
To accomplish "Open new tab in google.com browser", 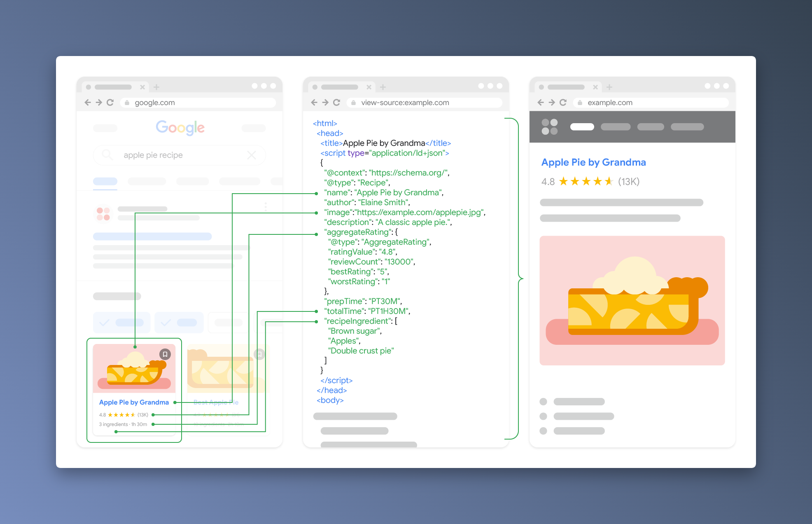I will [x=156, y=87].
